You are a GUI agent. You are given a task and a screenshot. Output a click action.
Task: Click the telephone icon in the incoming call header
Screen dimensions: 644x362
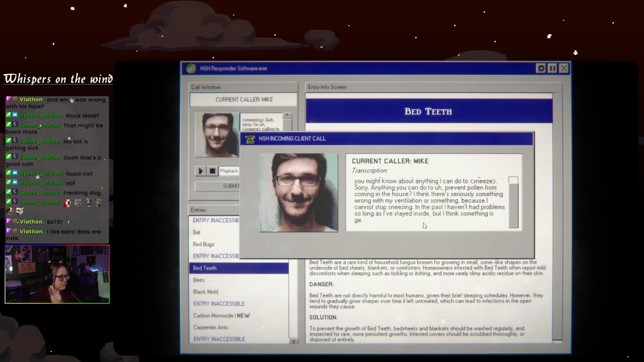pyautogui.click(x=250, y=139)
